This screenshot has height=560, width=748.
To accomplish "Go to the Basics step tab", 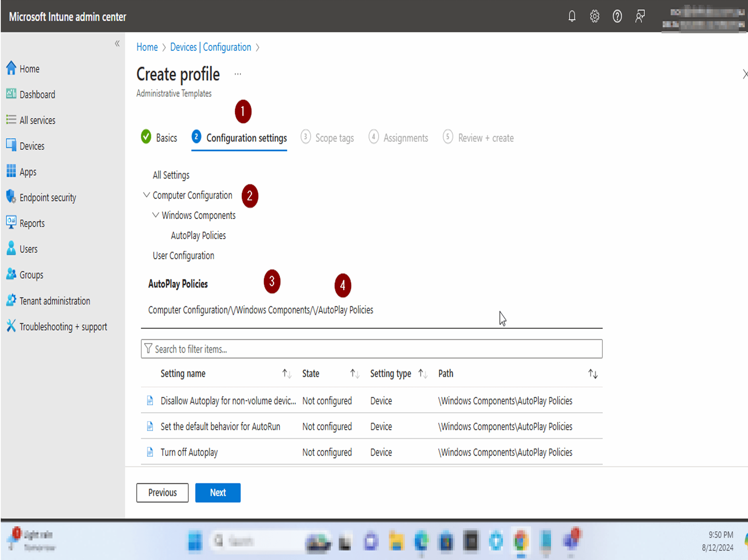I will click(159, 137).
